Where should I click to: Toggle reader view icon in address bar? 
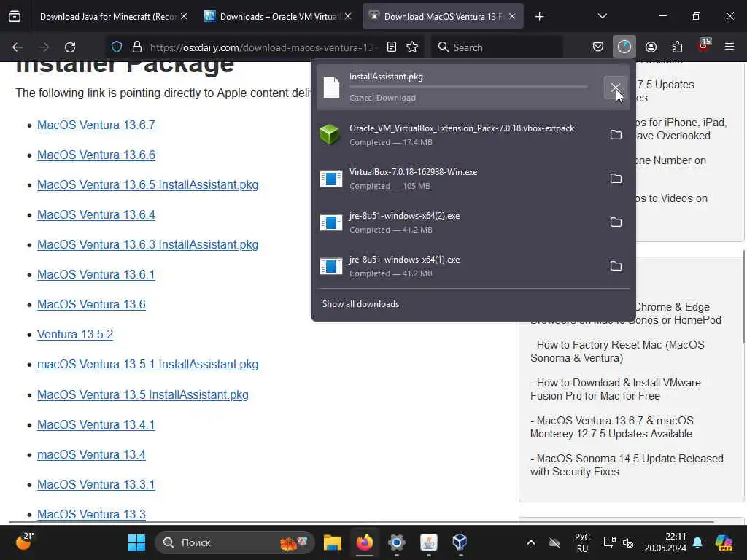pyautogui.click(x=392, y=47)
